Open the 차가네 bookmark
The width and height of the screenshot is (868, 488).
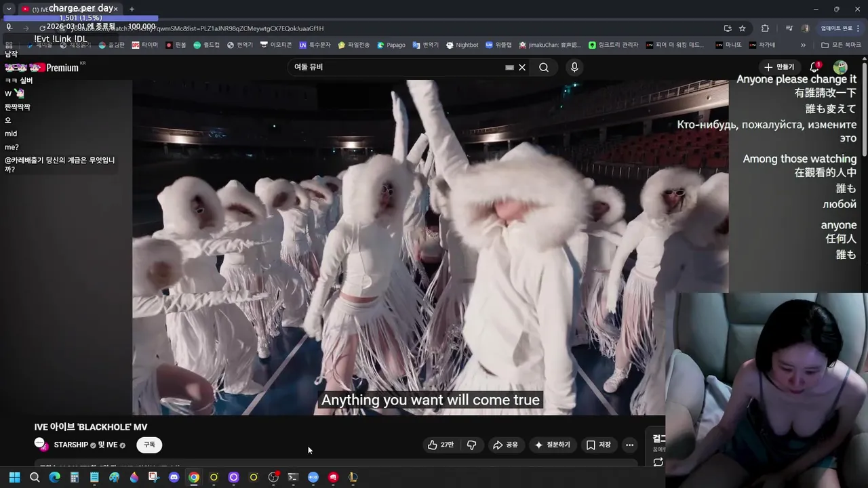(762, 45)
